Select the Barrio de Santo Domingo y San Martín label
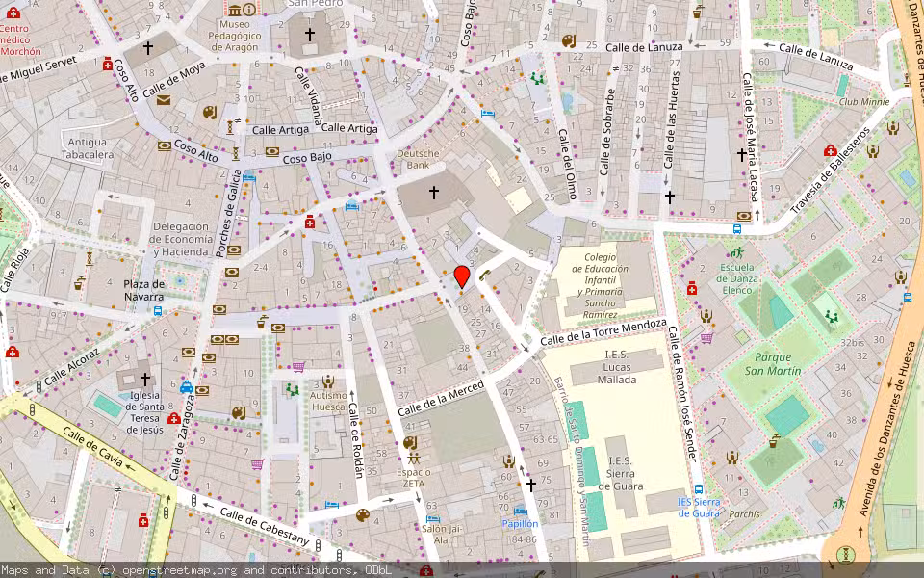Screen dimensions: 924x578 tap(570, 460)
